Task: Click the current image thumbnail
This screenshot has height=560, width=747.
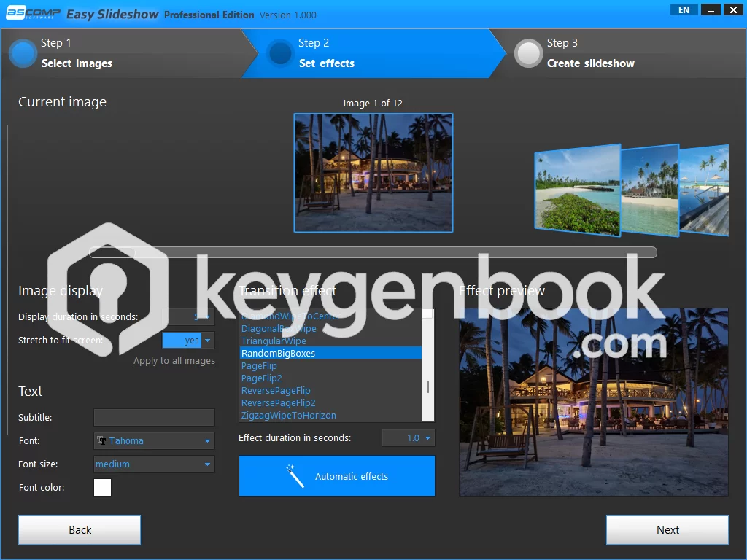Action: point(373,173)
